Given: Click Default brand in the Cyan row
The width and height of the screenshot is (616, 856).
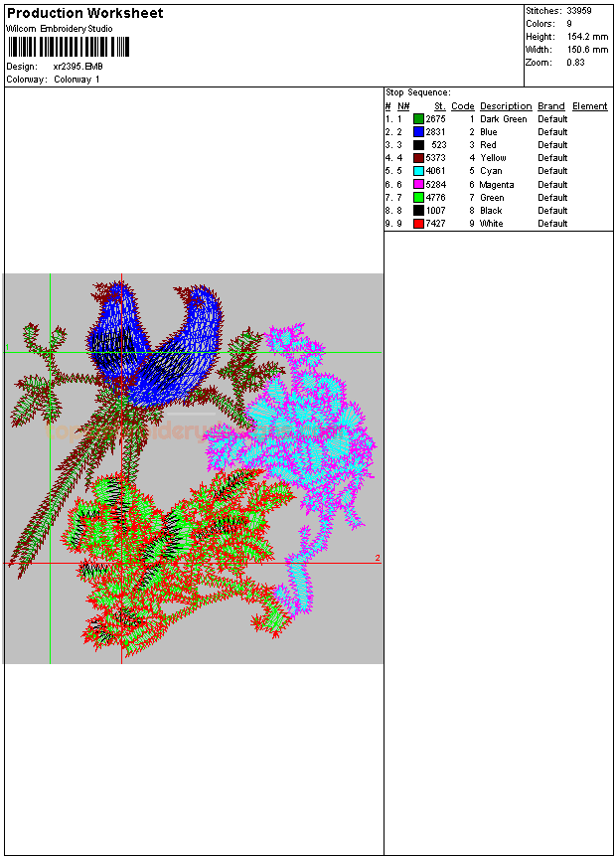Looking at the screenshot, I should pyautogui.click(x=552, y=171).
